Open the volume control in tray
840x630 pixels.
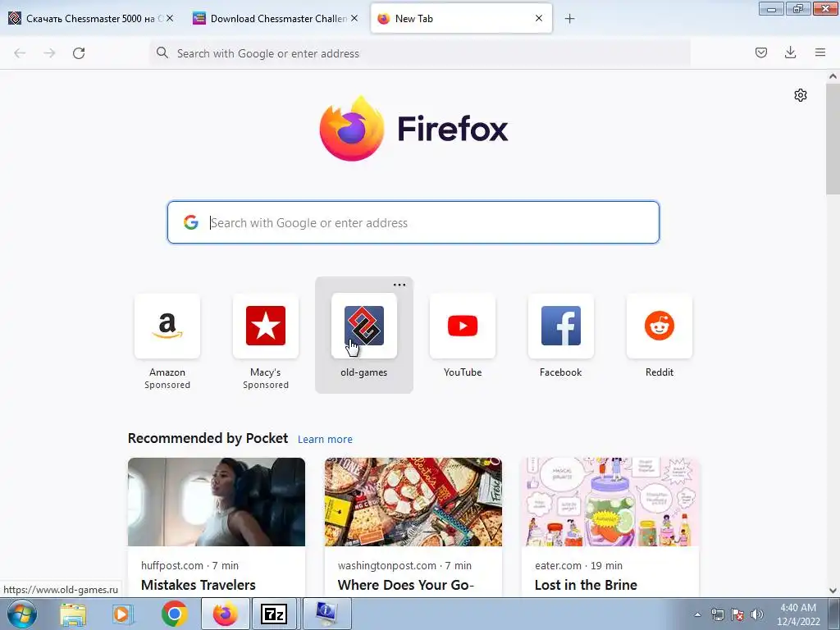[x=757, y=614]
